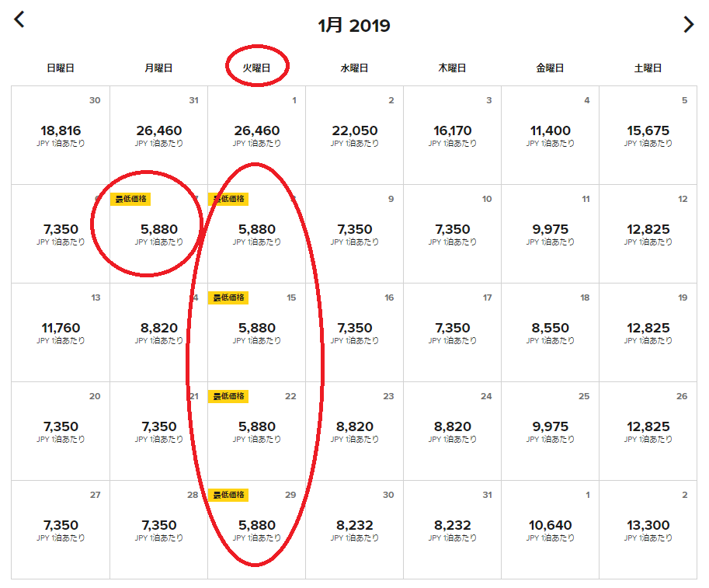The height and width of the screenshot is (588, 709).
Task: Pick February 1 priced 10,640 JPY
Action: point(551,530)
